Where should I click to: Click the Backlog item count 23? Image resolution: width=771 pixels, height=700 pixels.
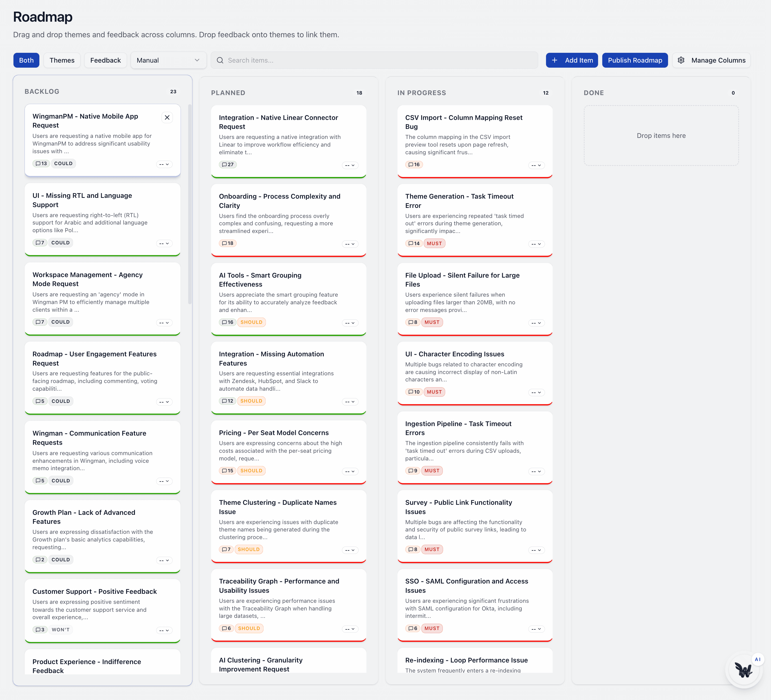(173, 92)
